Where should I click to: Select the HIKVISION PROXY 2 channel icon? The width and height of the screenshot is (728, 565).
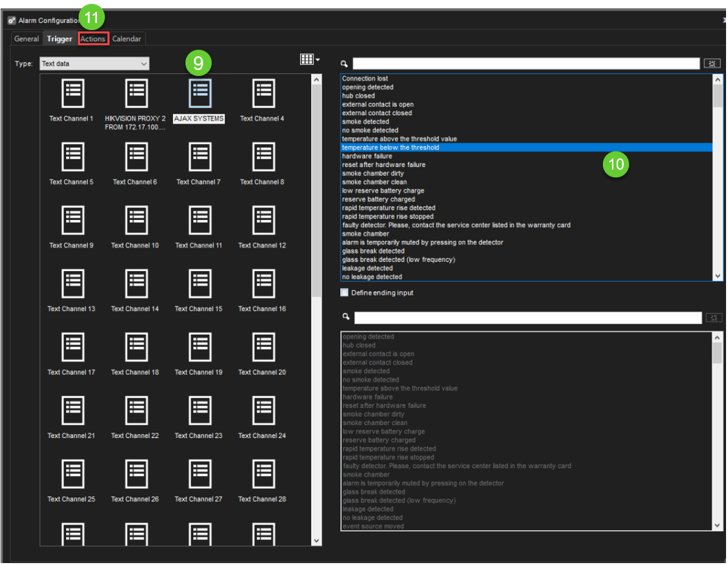pyautogui.click(x=136, y=94)
